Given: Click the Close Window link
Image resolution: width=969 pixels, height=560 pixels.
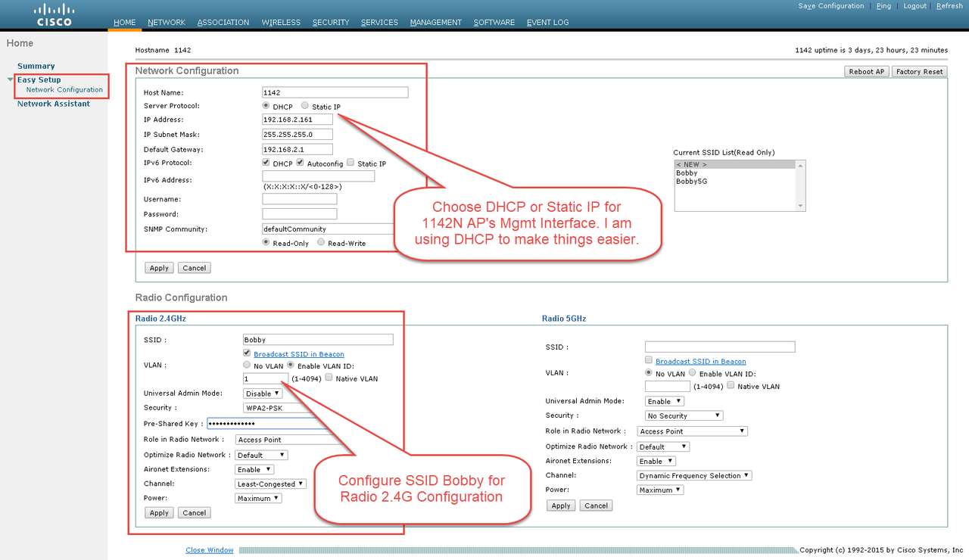Looking at the screenshot, I should pyautogui.click(x=210, y=550).
